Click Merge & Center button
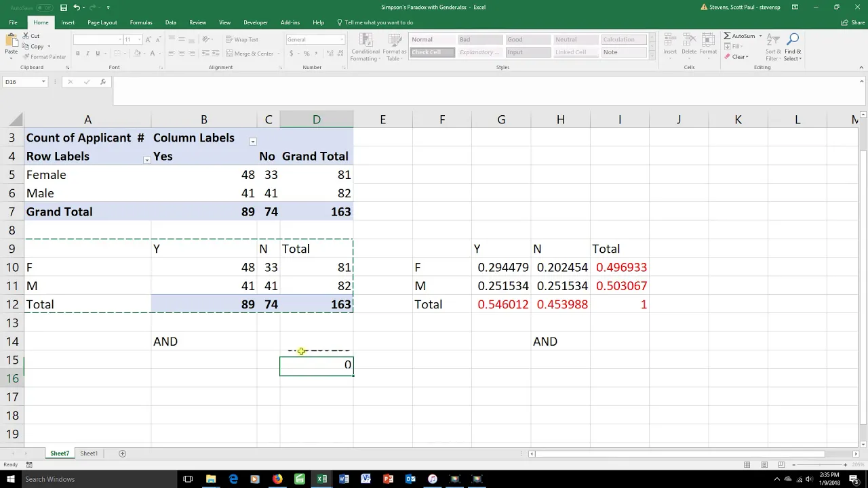Screen dimensions: 868x488 [250, 54]
